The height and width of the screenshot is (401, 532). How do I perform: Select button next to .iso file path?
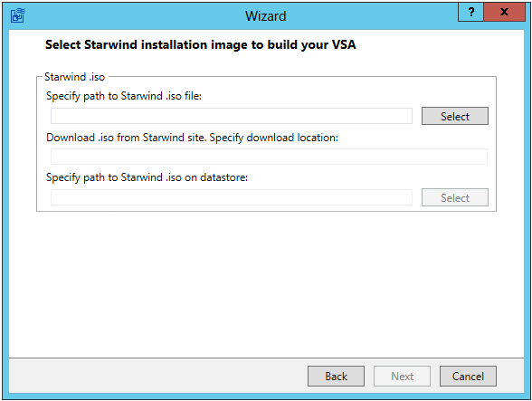(x=454, y=116)
